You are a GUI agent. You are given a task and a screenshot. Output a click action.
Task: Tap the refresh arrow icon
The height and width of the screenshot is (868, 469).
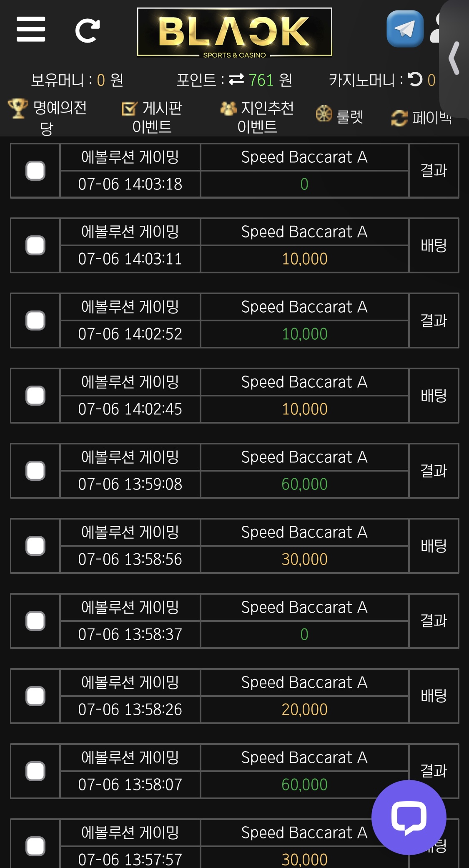88,30
